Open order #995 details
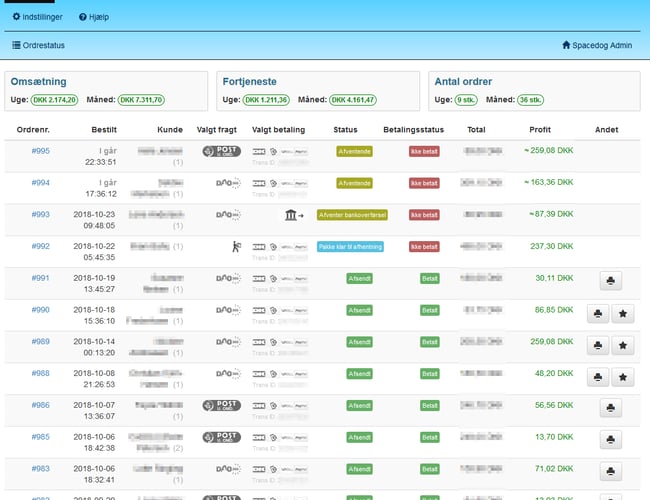Screen dimensions: 650x500 point(41,151)
